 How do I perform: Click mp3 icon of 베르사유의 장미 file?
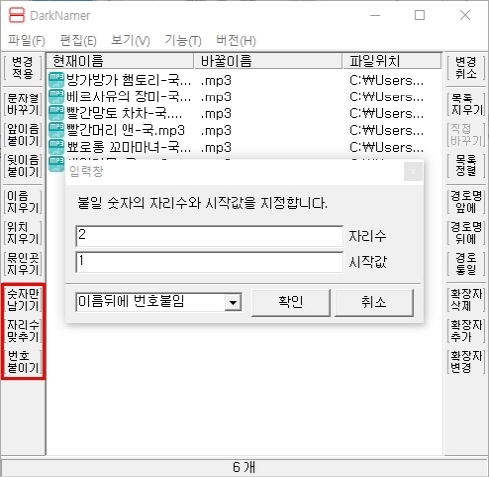point(56,97)
